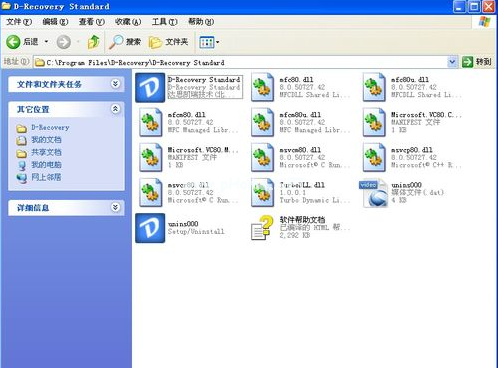Click the Forward arrow icon
Image resolution: width=498 pixels, height=386 pixels.
pyautogui.click(x=63, y=42)
